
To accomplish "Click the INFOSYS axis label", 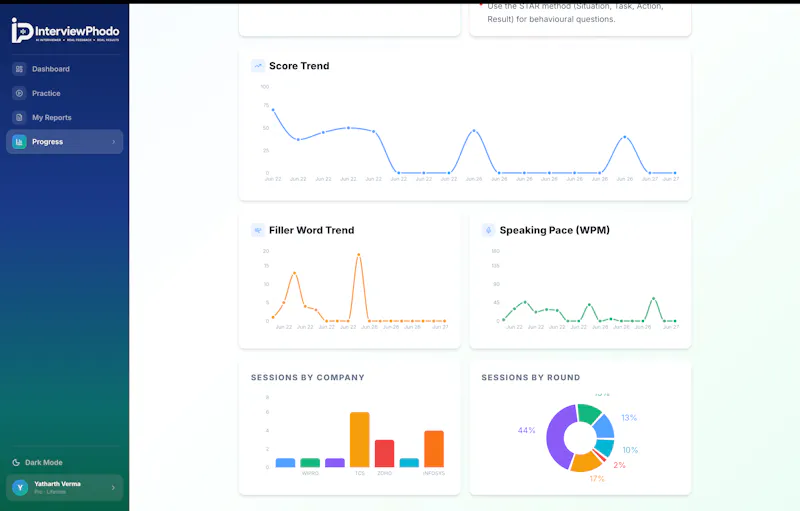I will [x=434, y=473].
